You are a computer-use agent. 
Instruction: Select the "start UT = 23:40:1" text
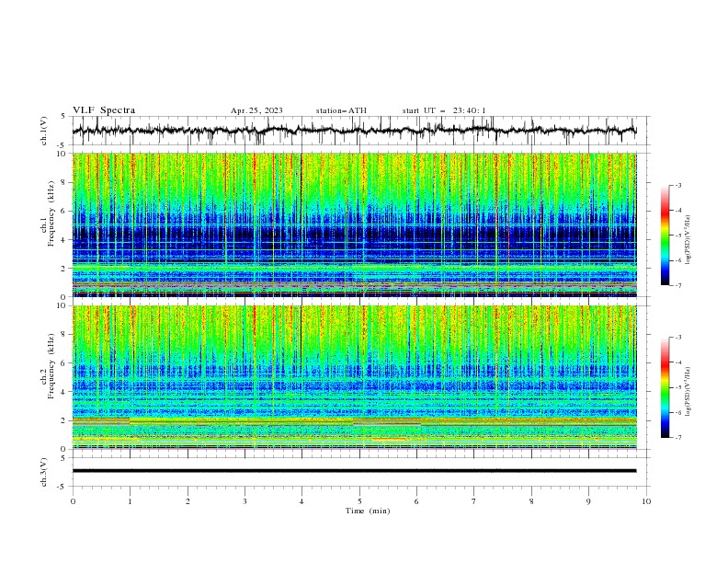[444, 110]
